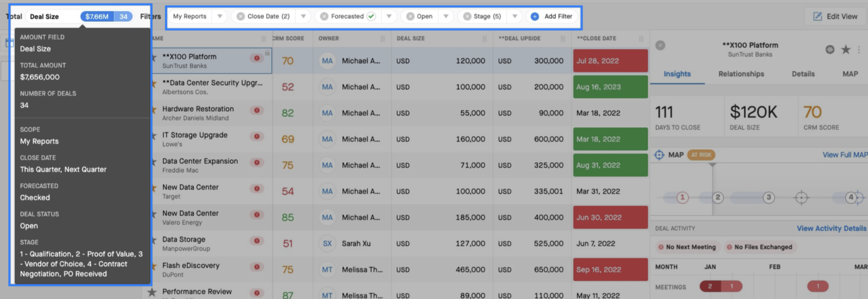This screenshot has width=868, height=299.
Task: Click the red alert icon on X100 Platform row
Action: pyautogui.click(x=257, y=58)
